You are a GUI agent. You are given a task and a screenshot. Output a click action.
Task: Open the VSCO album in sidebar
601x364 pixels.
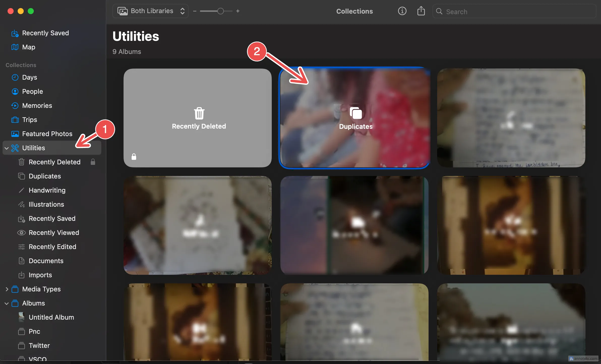(38, 359)
